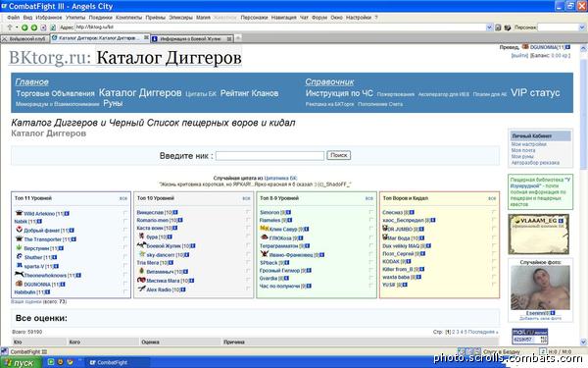This screenshot has width=588, height=368.
Task: Open a new tab with the plus button
Action: click(x=238, y=38)
